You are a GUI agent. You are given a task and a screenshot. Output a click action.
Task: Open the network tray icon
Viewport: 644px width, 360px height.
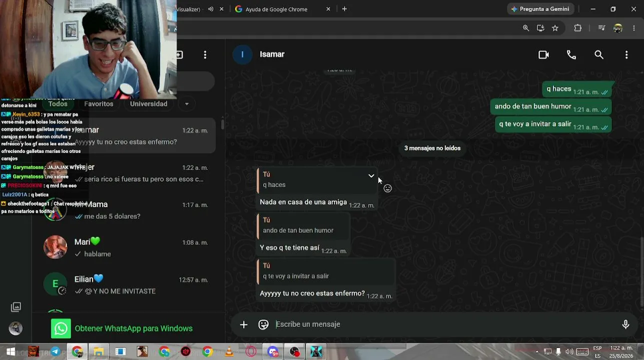pyautogui.click(x=548, y=351)
